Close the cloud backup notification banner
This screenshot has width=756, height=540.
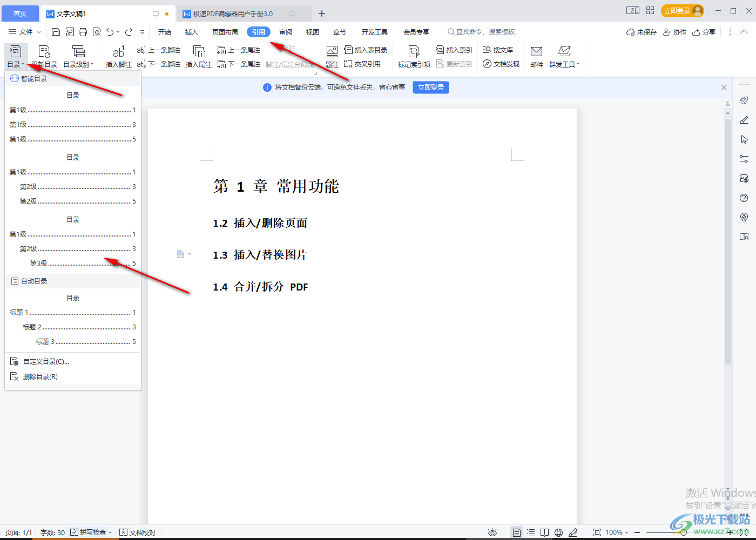724,87
